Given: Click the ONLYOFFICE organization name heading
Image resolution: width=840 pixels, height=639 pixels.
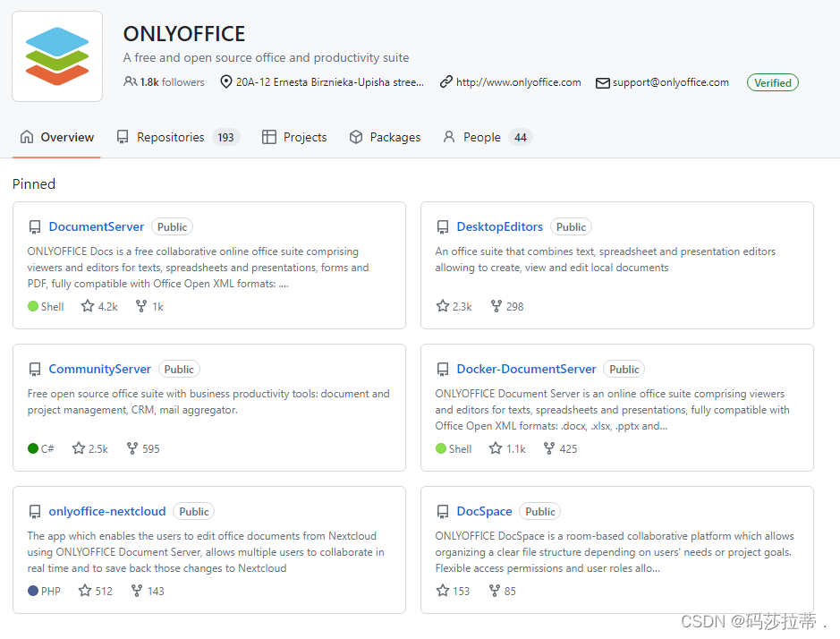Looking at the screenshot, I should [184, 34].
